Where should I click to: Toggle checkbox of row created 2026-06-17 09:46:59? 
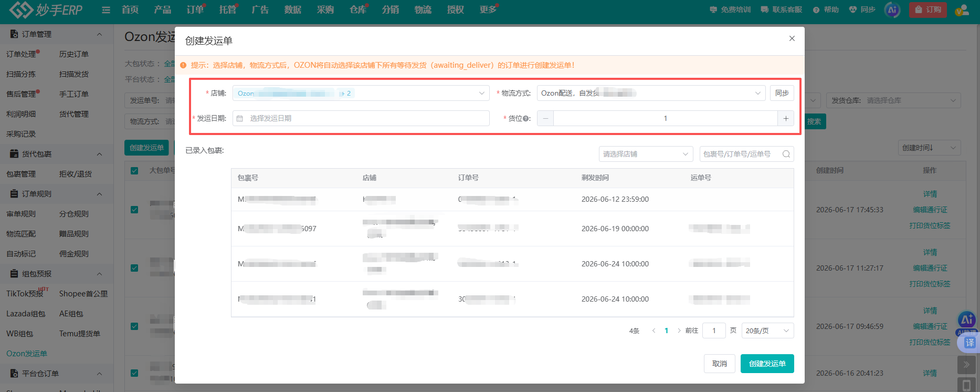coord(134,326)
